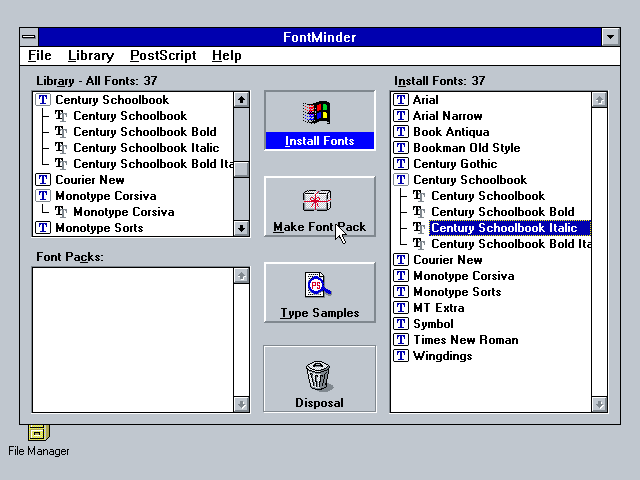This screenshot has height=480, width=640.
Task: Open the FontMinder window control menu box
Action: pos(29,37)
